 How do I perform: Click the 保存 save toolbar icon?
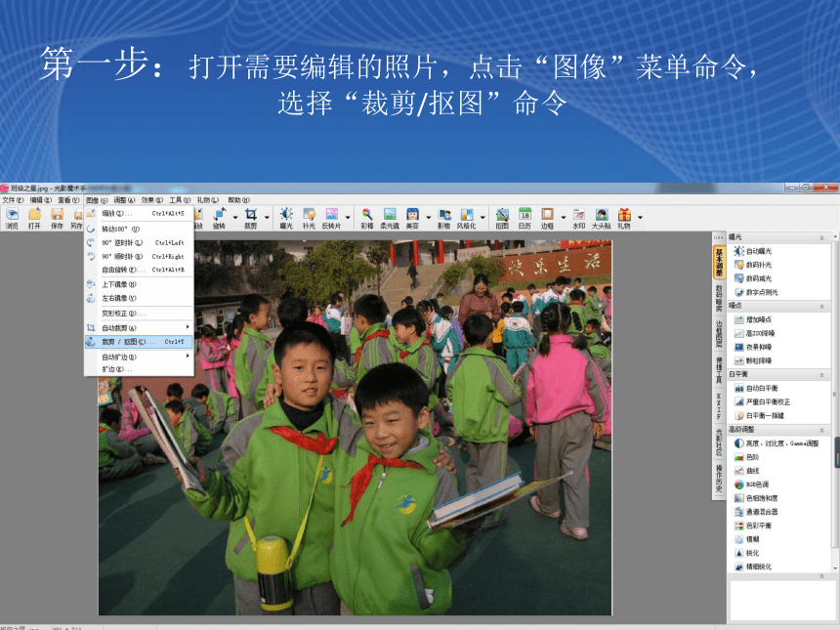57,218
